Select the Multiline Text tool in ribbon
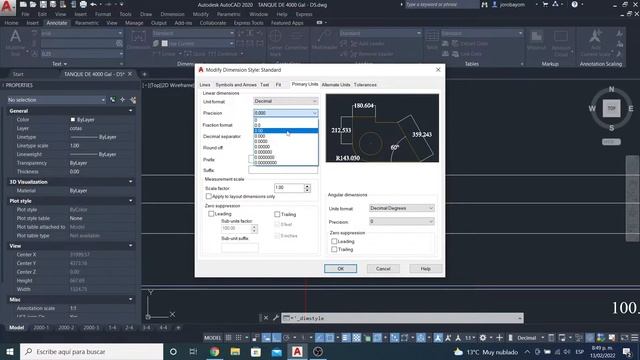 point(15,41)
